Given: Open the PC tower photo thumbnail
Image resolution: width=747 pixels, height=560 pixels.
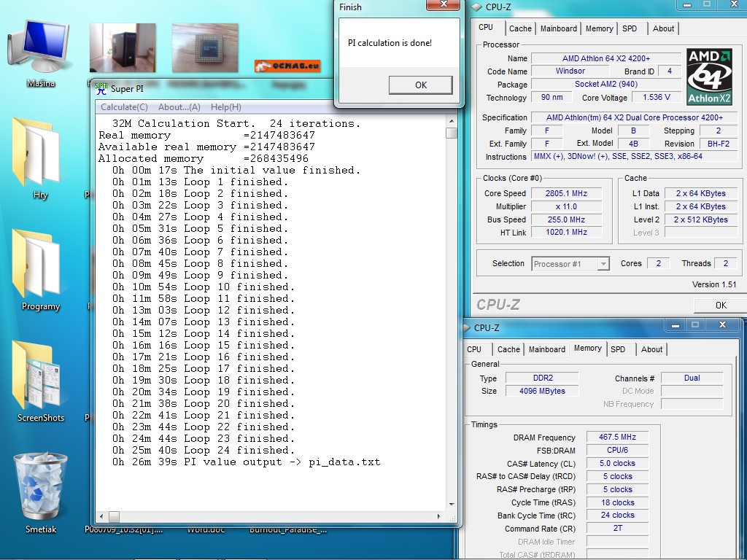Looking at the screenshot, I should (x=123, y=47).
